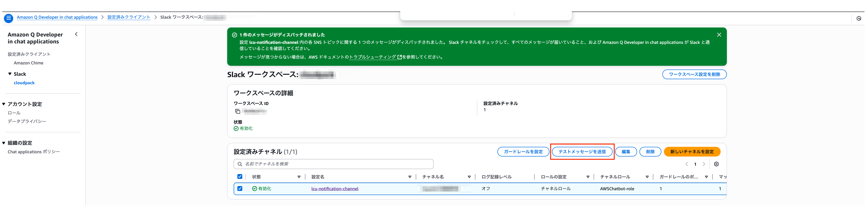Screen dimensions: 868x217
Task: Click AWSChatbot-role cell
Action: 617,189
